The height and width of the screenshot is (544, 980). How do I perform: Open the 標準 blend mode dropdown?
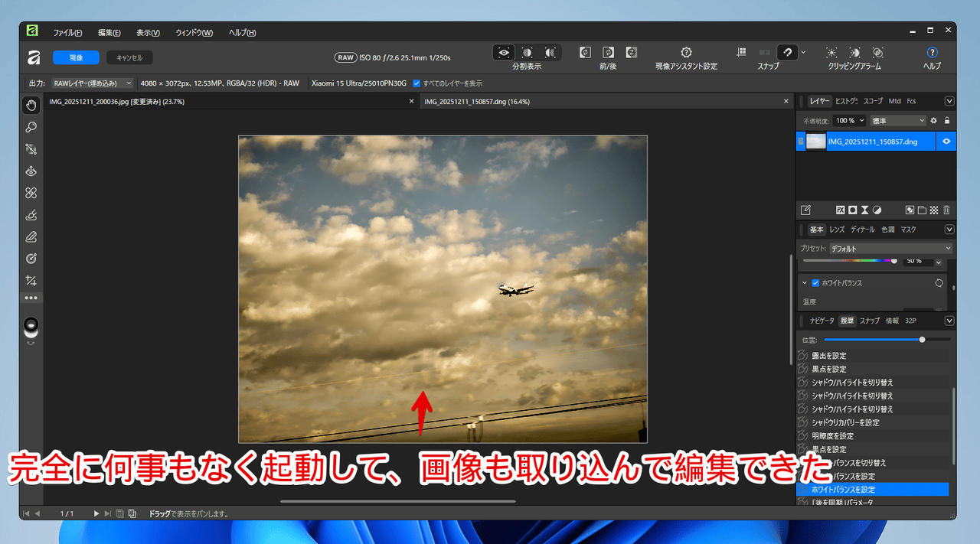click(897, 121)
